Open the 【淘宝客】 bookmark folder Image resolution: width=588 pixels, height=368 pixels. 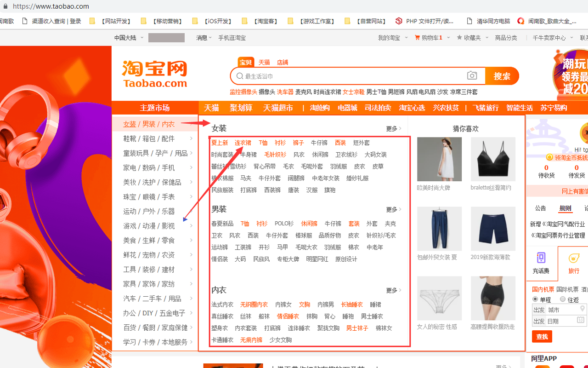pyautogui.click(x=260, y=21)
